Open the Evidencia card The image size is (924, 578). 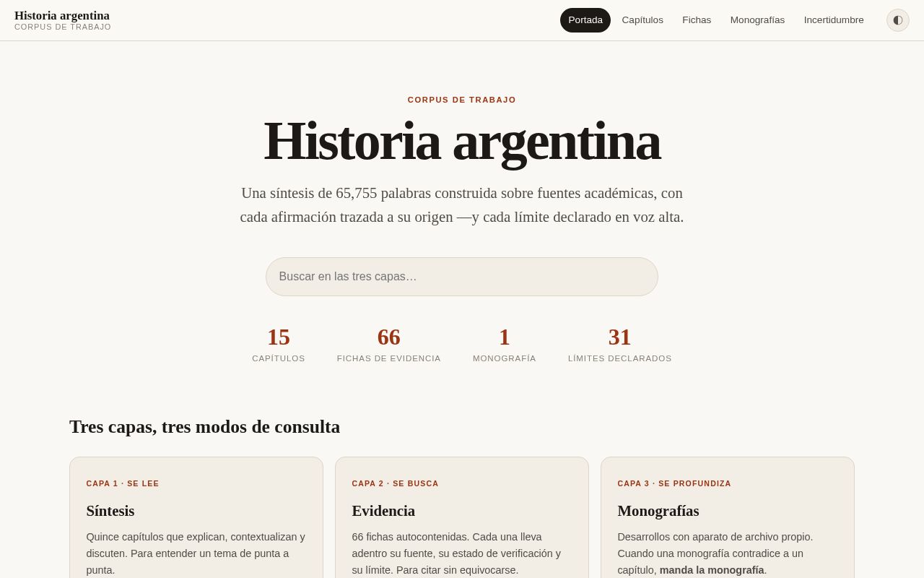tap(462, 517)
